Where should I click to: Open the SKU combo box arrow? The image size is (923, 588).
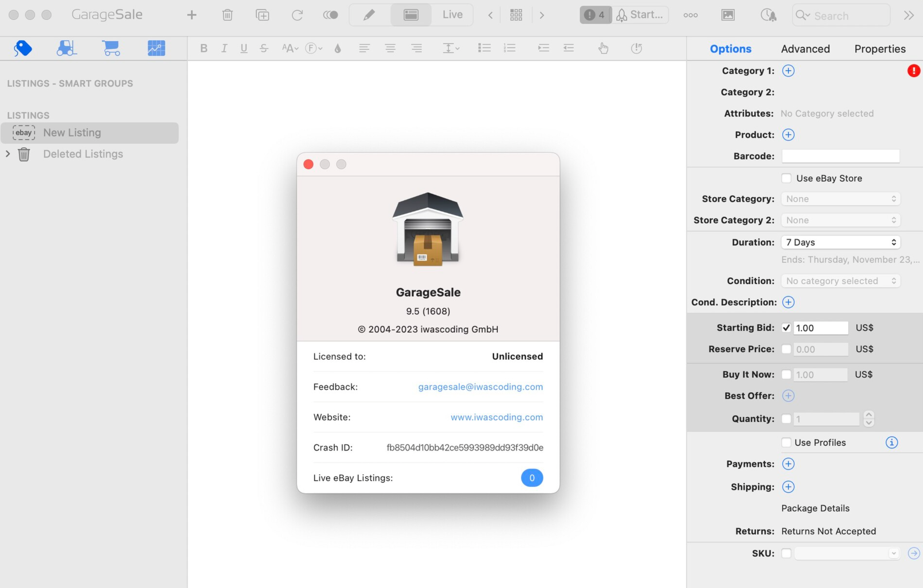[x=893, y=554]
